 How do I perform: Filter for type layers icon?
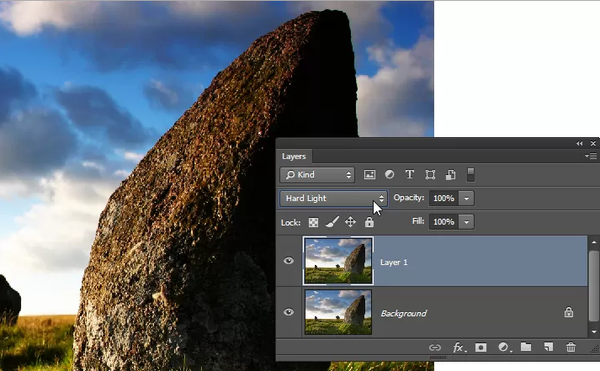[409, 174]
